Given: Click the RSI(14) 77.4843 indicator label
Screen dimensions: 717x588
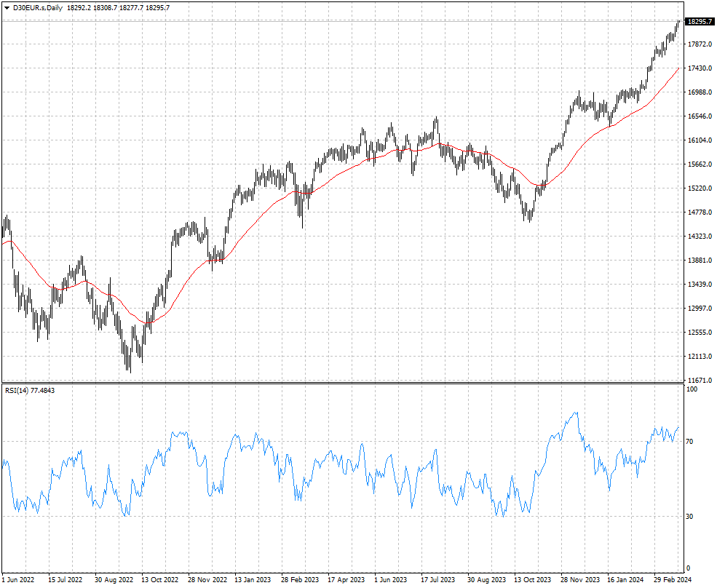Looking at the screenshot, I should click(x=30, y=391).
